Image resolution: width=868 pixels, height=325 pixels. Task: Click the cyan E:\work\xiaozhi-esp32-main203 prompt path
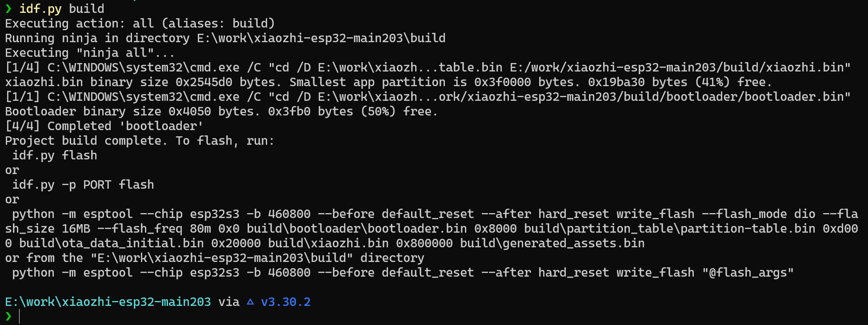(108, 302)
